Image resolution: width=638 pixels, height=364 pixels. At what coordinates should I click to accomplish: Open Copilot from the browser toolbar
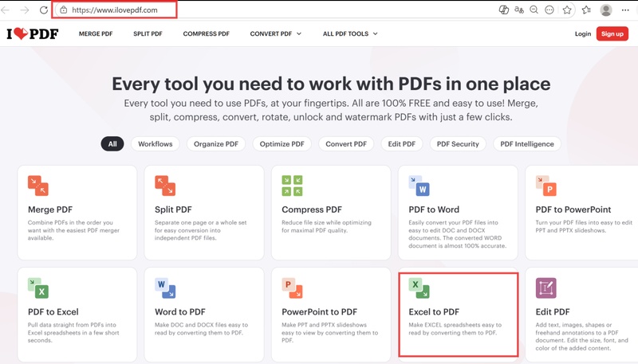504,10
